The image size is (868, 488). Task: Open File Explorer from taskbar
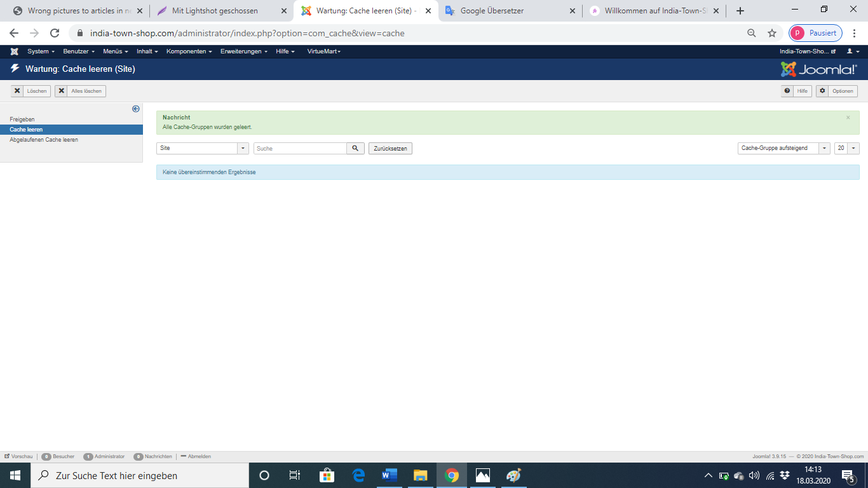(x=421, y=475)
